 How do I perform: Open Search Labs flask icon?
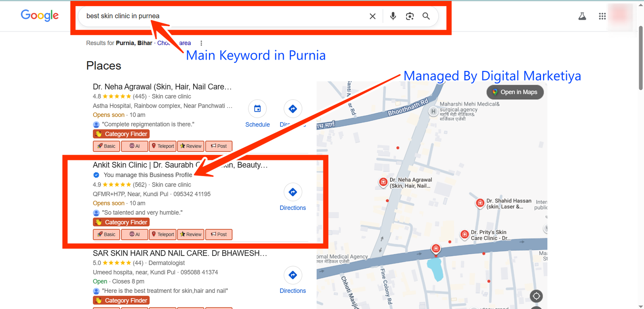click(582, 16)
